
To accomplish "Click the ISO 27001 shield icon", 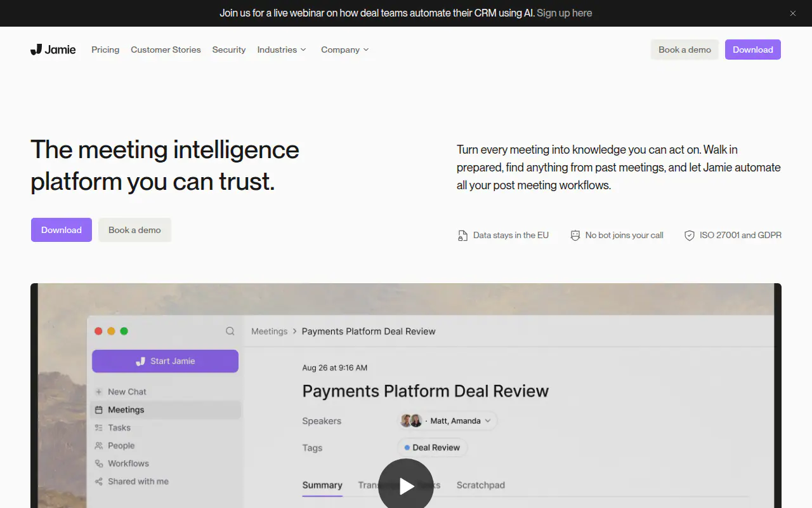I will (x=690, y=236).
